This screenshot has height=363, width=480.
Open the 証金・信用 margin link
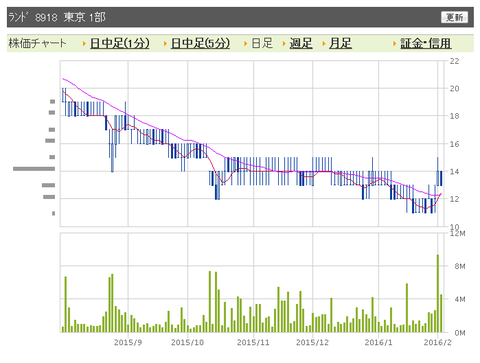point(426,43)
